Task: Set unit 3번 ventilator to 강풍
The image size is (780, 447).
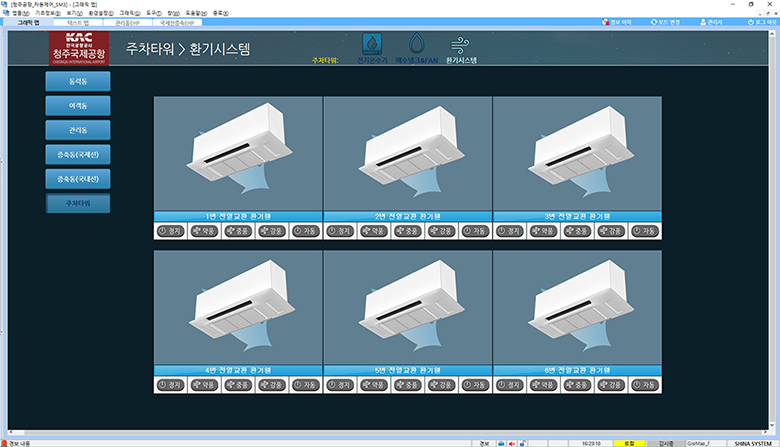Action: point(611,231)
